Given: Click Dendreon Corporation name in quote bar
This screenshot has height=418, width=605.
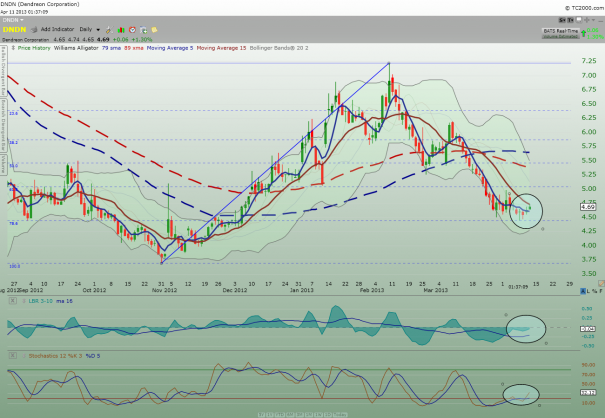Looking at the screenshot, I should click(25, 39).
